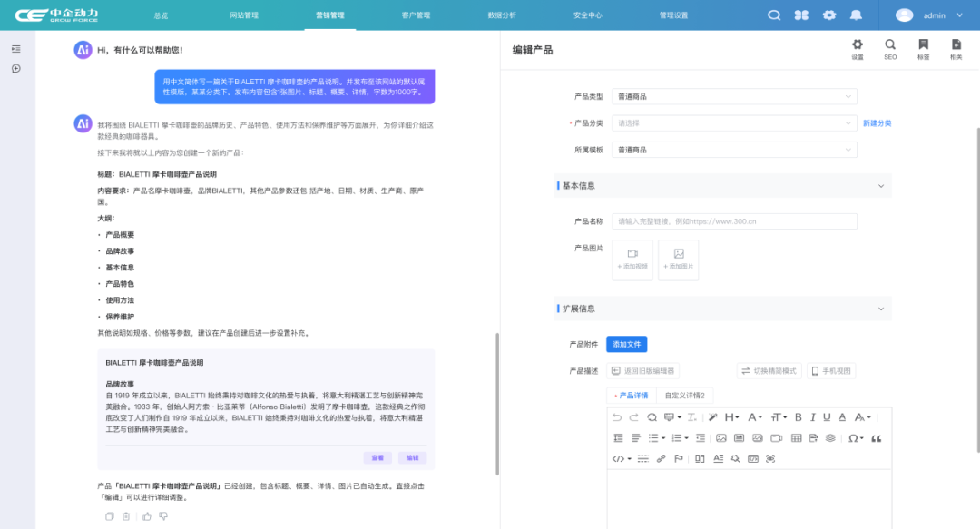The image size is (980, 529).
Task: Collapse the 扩展信息 section
Action: 880,309
